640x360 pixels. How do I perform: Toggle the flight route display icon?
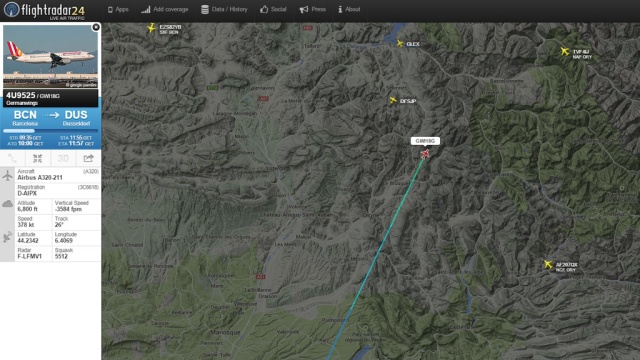12,158
